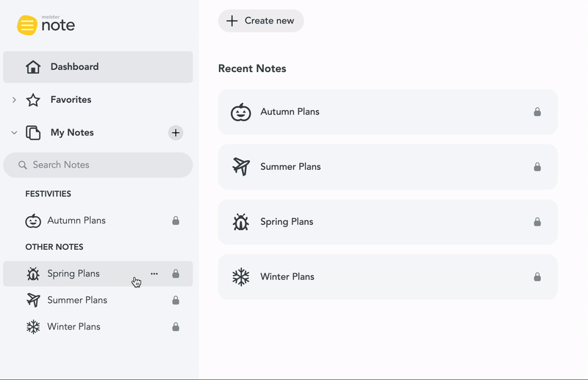Click the plus icon in Create new

point(232,21)
